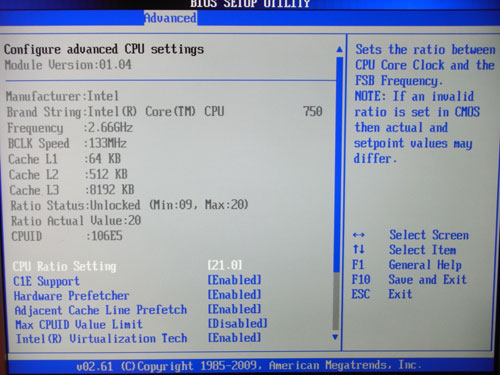Click the BIOS SETUP UTILITY title
The image size is (500, 375).
[250, 4]
